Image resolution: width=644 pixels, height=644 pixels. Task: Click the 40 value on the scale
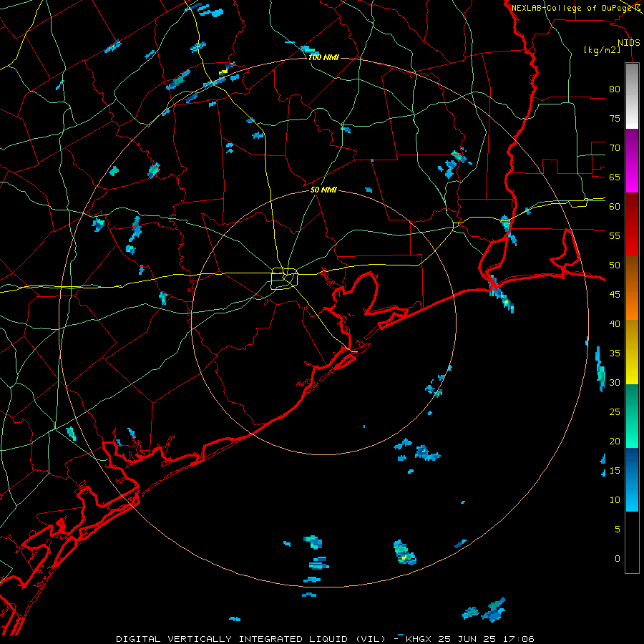pos(615,323)
